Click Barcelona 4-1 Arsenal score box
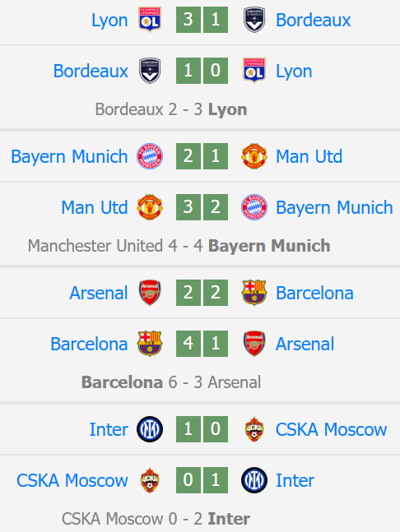 pos(202,344)
